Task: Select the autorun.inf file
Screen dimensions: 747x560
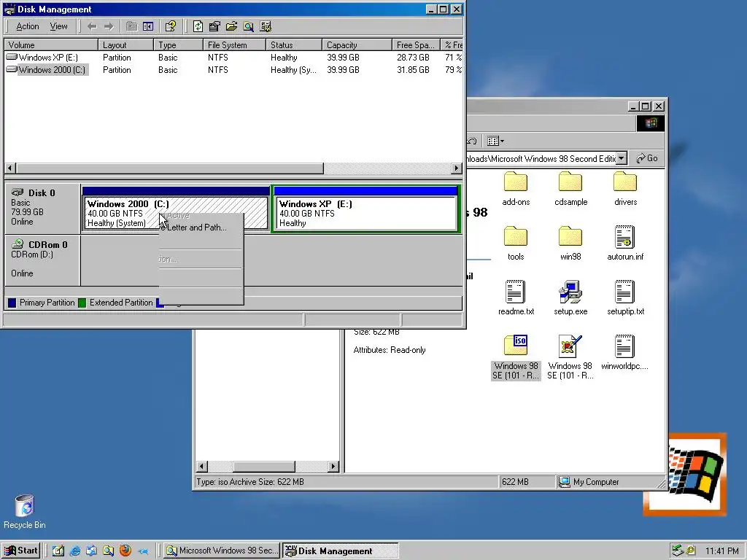Action: coord(625,244)
